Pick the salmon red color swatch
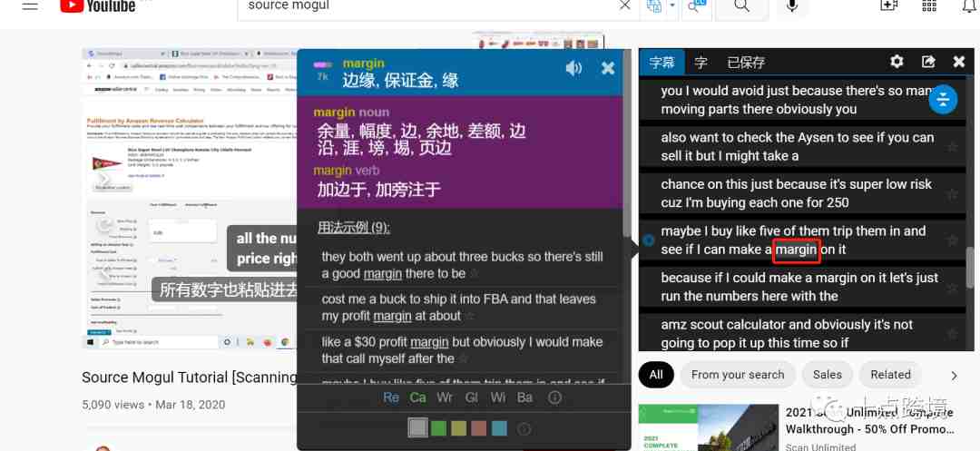The image size is (980, 451). (479, 428)
